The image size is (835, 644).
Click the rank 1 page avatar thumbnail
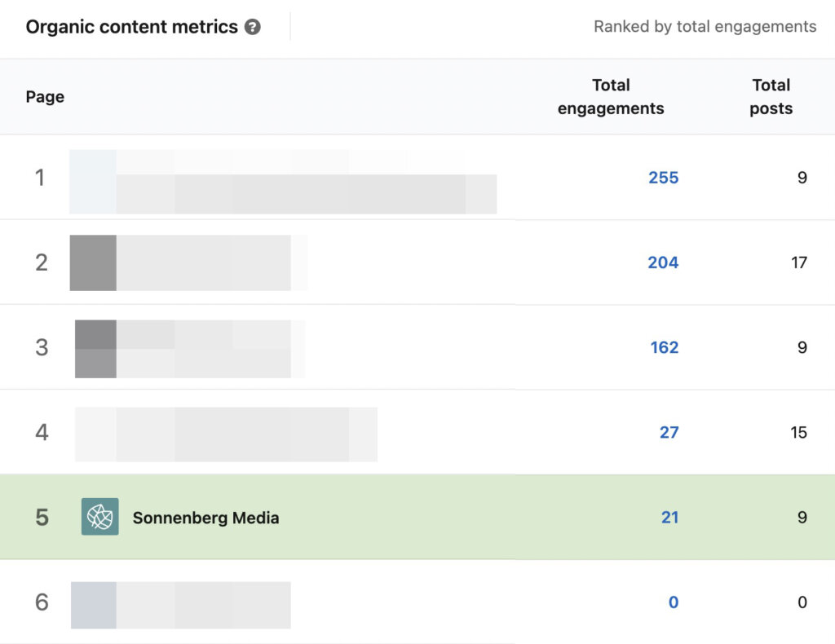(92, 177)
